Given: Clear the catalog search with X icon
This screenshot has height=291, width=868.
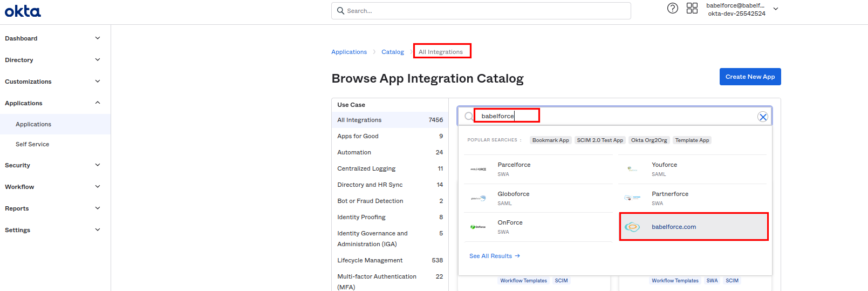Looking at the screenshot, I should pyautogui.click(x=763, y=117).
